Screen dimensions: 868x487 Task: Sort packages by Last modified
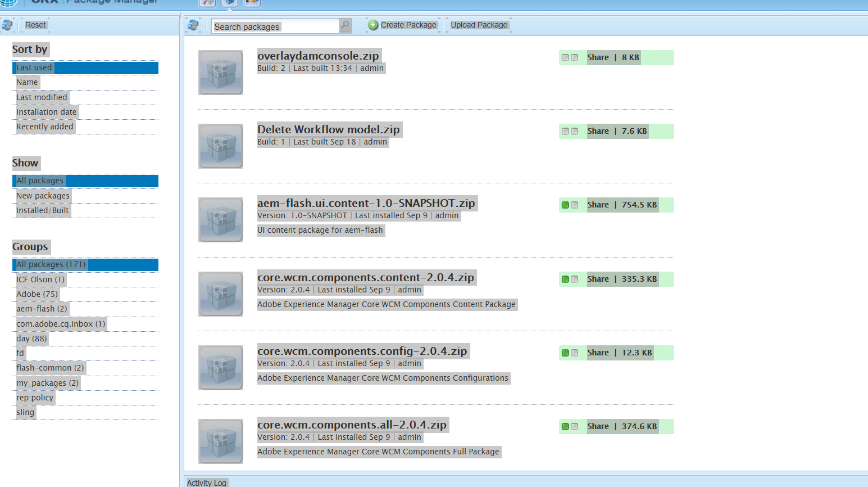pos(42,97)
